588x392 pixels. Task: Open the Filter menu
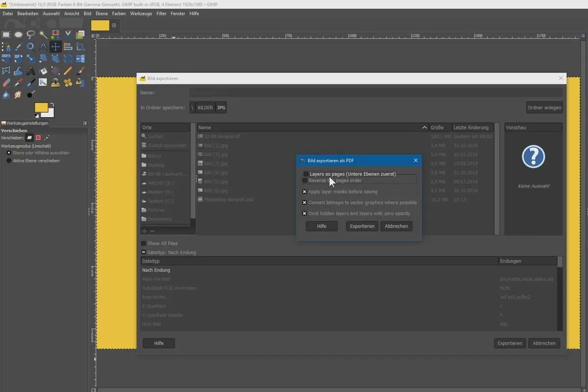click(161, 14)
